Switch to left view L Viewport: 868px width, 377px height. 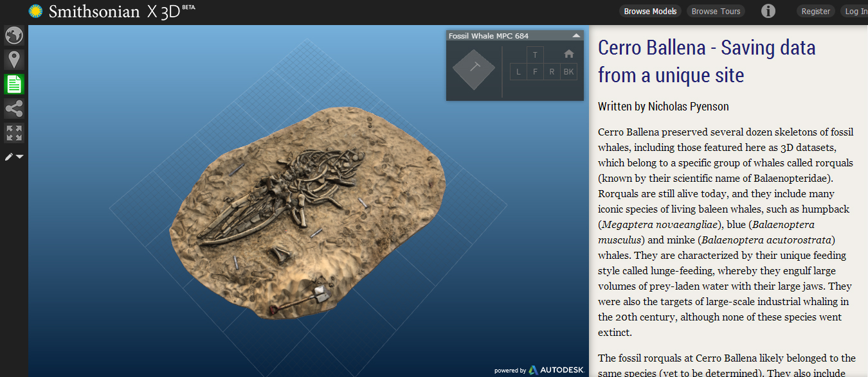518,72
